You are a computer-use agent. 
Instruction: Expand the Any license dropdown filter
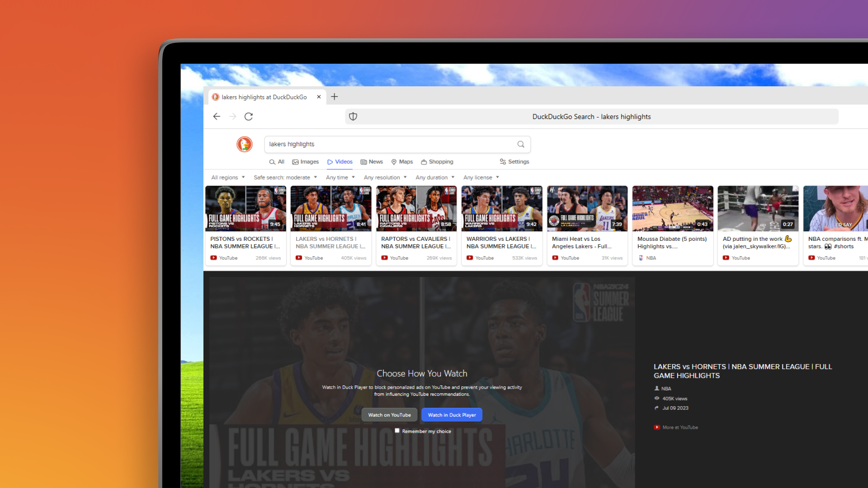click(x=481, y=177)
